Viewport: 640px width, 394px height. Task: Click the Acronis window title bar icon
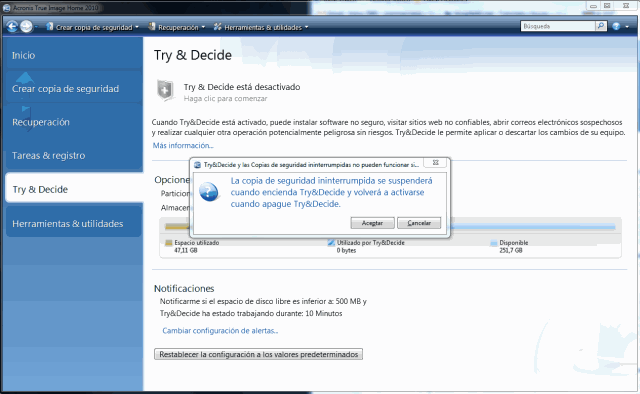point(6,7)
